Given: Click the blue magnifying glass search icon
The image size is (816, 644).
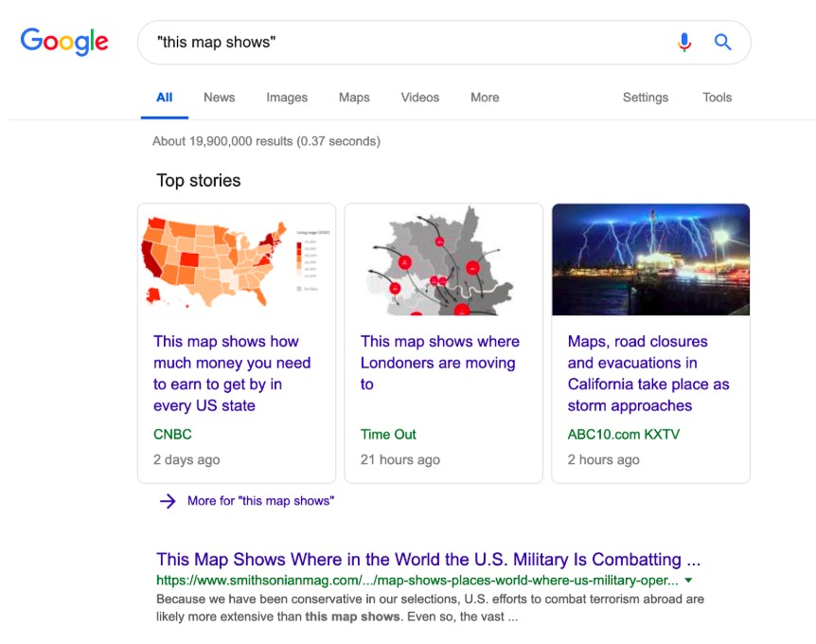Looking at the screenshot, I should [x=722, y=43].
